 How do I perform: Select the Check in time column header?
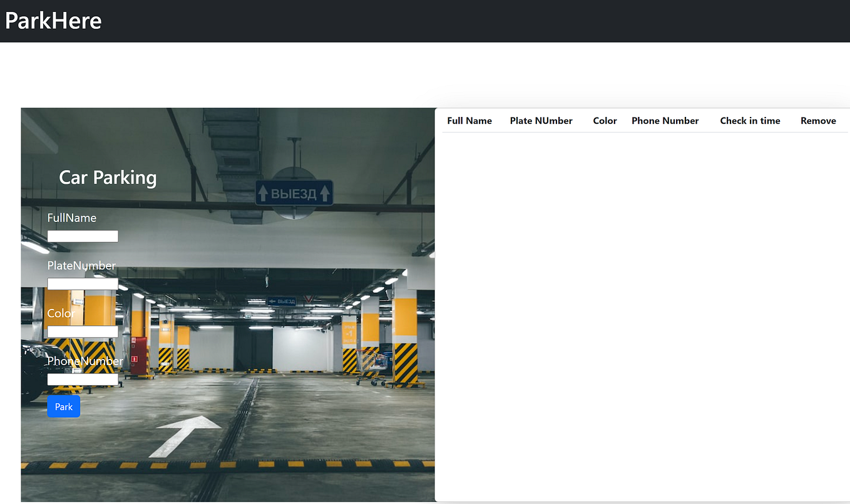pos(749,121)
